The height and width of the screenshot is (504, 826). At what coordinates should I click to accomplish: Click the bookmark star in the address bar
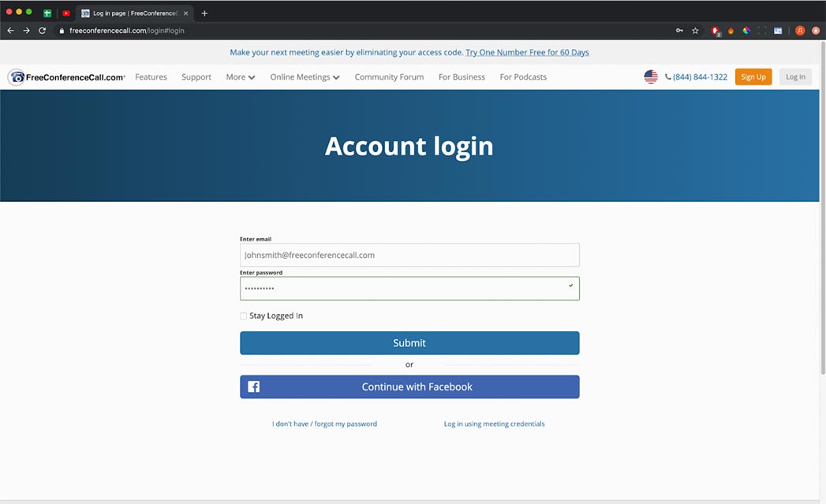tap(695, 30)
